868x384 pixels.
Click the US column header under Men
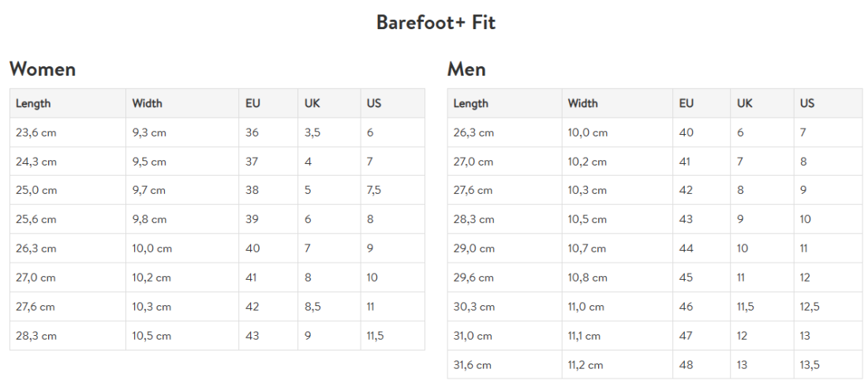(806, 103)
